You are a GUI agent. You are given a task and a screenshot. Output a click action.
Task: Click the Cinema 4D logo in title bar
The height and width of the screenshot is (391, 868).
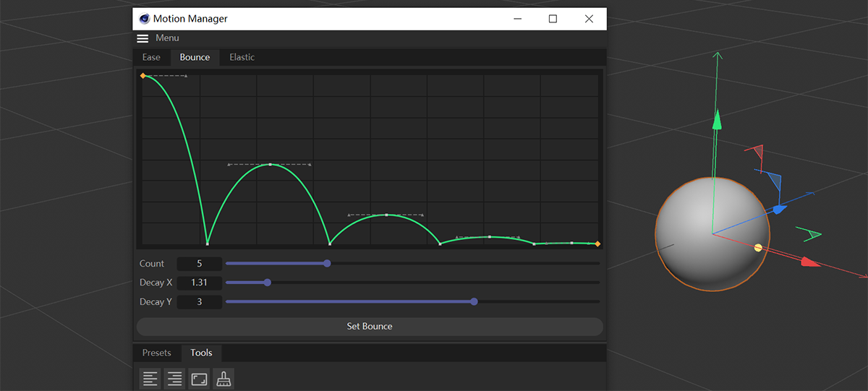(144, 19)
